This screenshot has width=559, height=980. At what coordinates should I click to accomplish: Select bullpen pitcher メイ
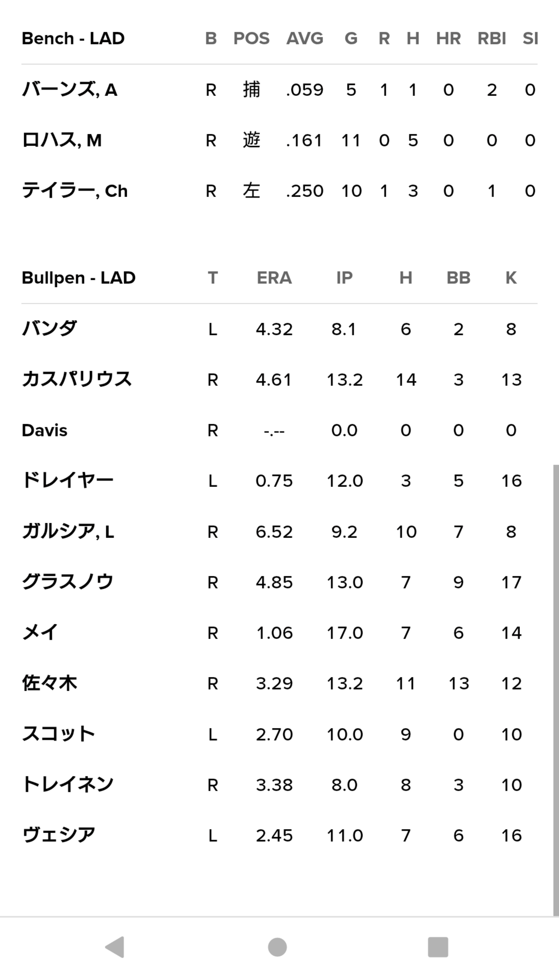(x=40, y=632)
